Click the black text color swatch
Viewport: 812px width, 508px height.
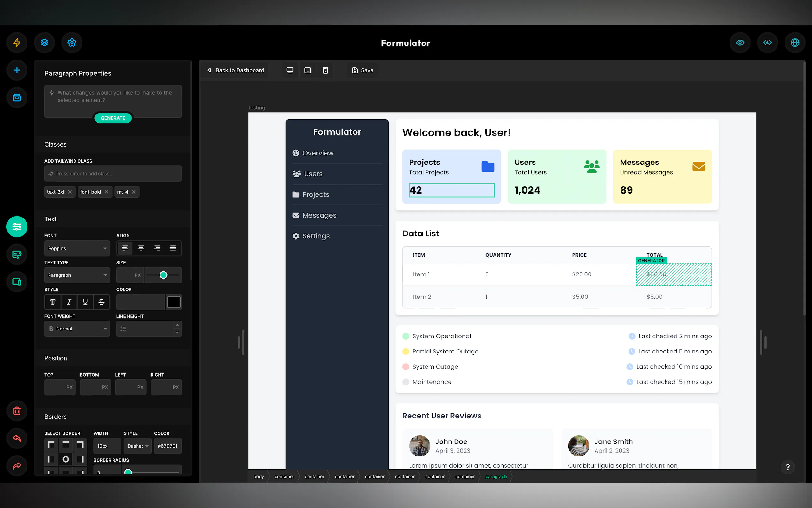coord(174,302)
